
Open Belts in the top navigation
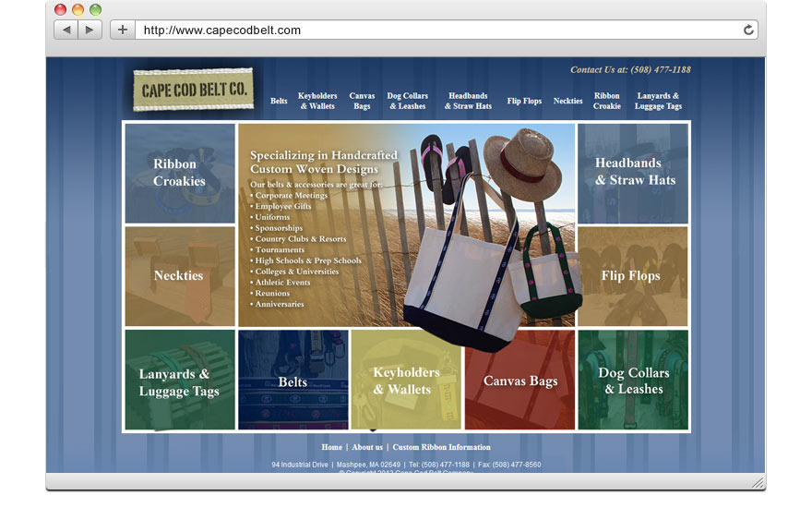point(279,101)
